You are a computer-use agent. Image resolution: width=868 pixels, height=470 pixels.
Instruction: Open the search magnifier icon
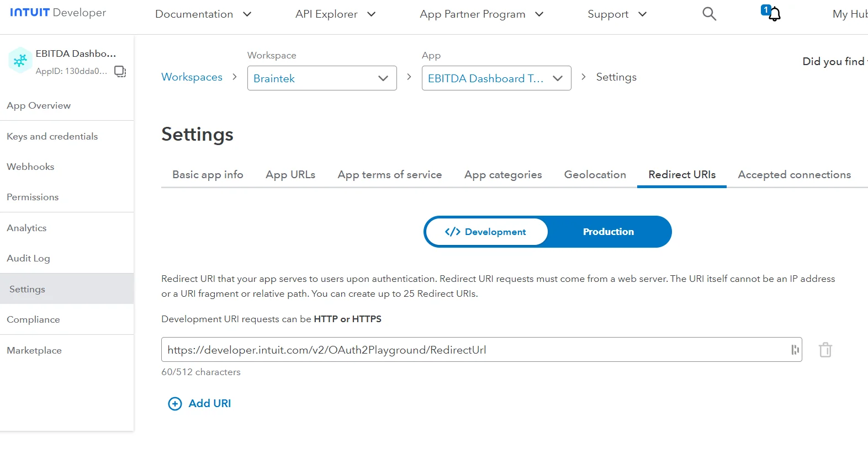709,14
